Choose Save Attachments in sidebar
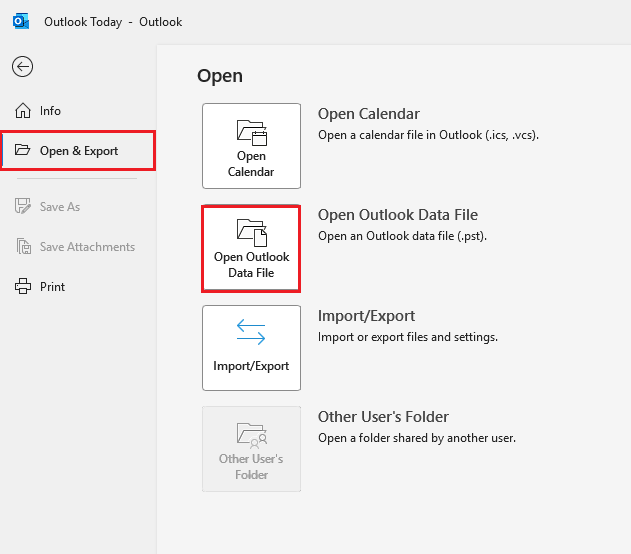 point(78,247)
